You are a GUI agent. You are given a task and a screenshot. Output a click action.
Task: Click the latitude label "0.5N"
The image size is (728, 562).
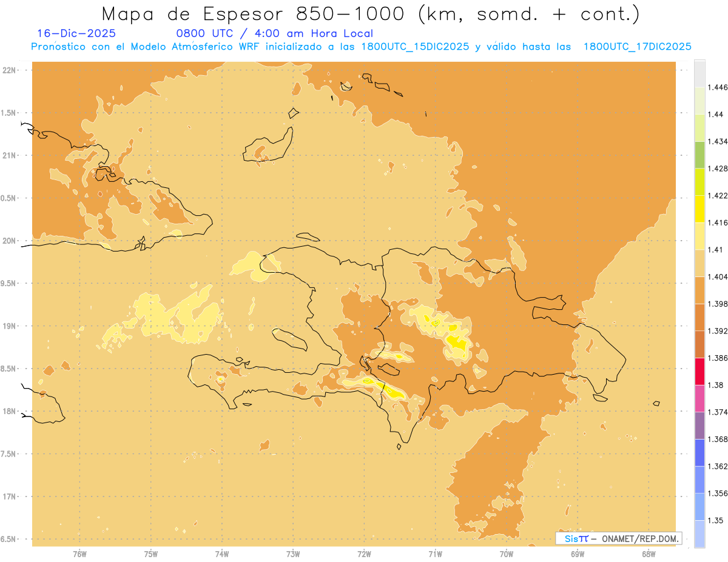(8, 198)
